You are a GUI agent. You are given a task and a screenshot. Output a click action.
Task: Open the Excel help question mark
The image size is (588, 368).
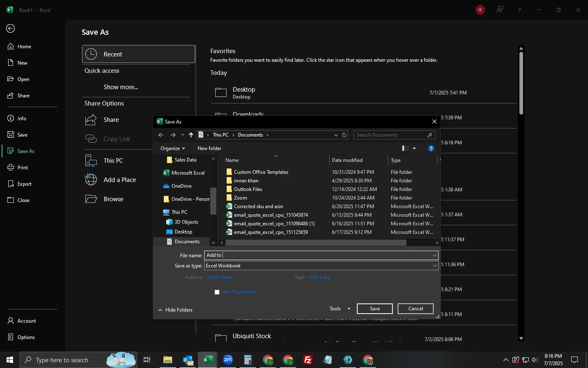[x=519, y=10]
